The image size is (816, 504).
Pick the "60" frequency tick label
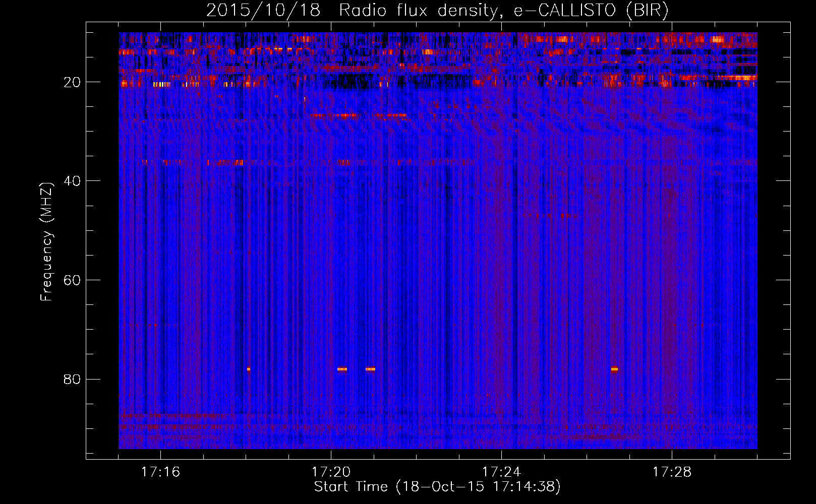[x=72, y=280]
